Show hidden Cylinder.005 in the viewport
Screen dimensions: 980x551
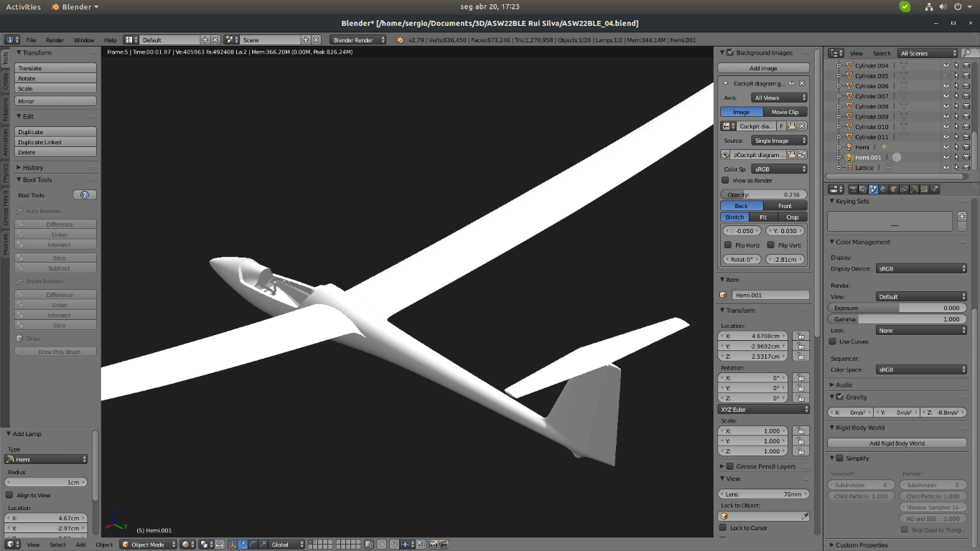click(x=946, y=75)
